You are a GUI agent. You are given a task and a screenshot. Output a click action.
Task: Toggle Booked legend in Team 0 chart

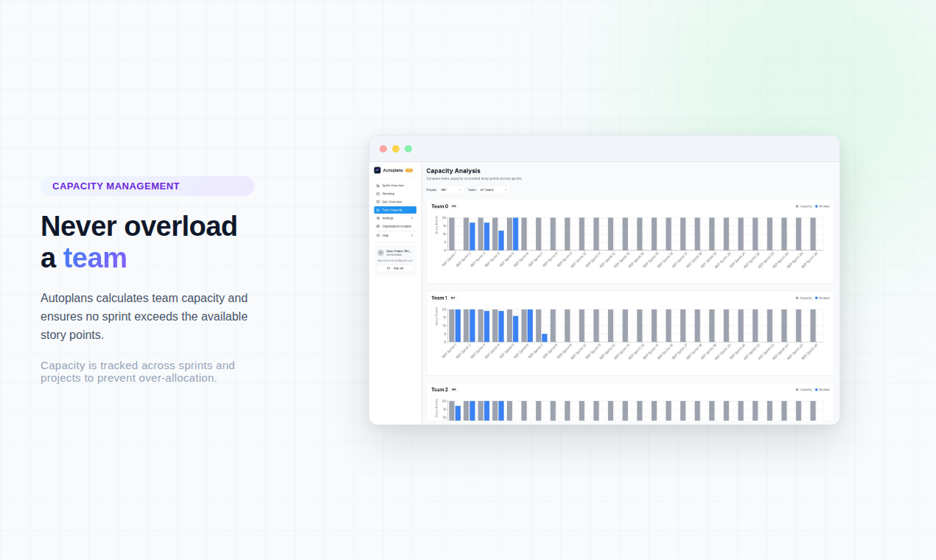click(x=823, y=206)
